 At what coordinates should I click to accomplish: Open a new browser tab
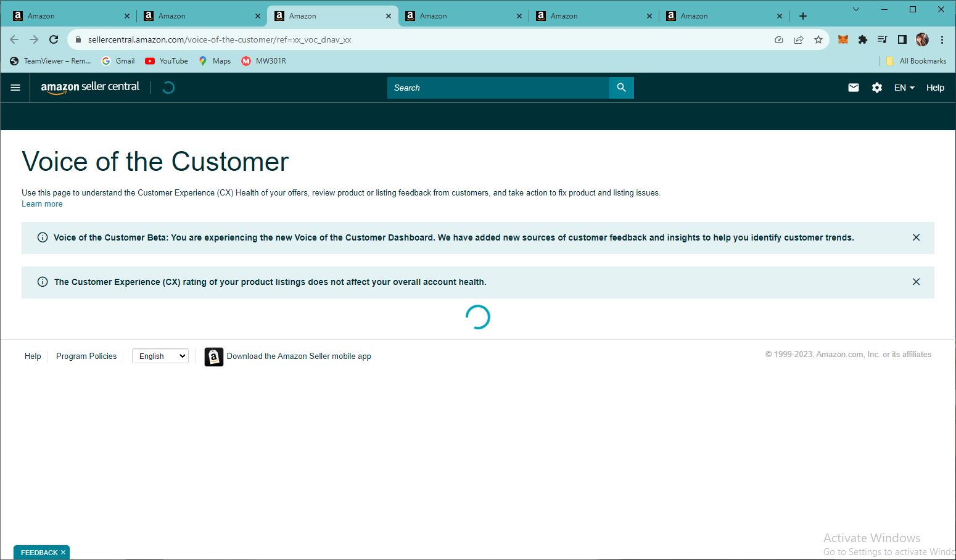(x=803, y=16)
